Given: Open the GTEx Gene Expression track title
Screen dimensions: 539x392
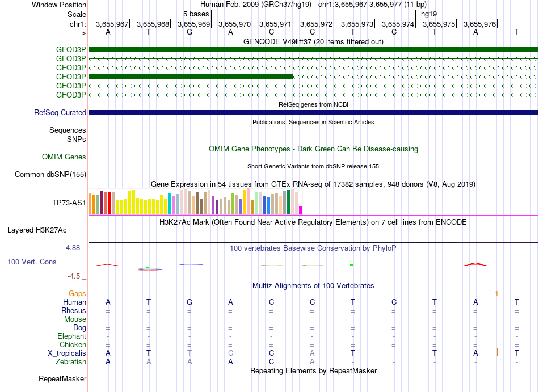Looking at the screenshot, I should tap(313, 184).
